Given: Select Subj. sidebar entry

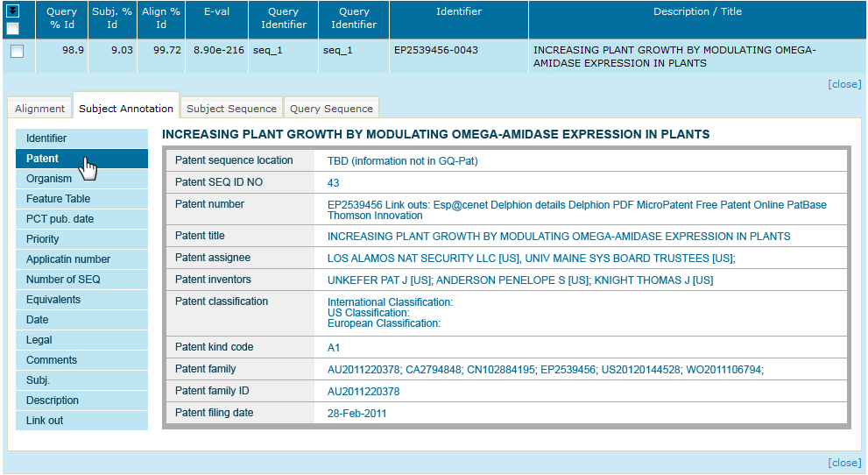Looking at the screenshot, I should click(x=82, y=380).
